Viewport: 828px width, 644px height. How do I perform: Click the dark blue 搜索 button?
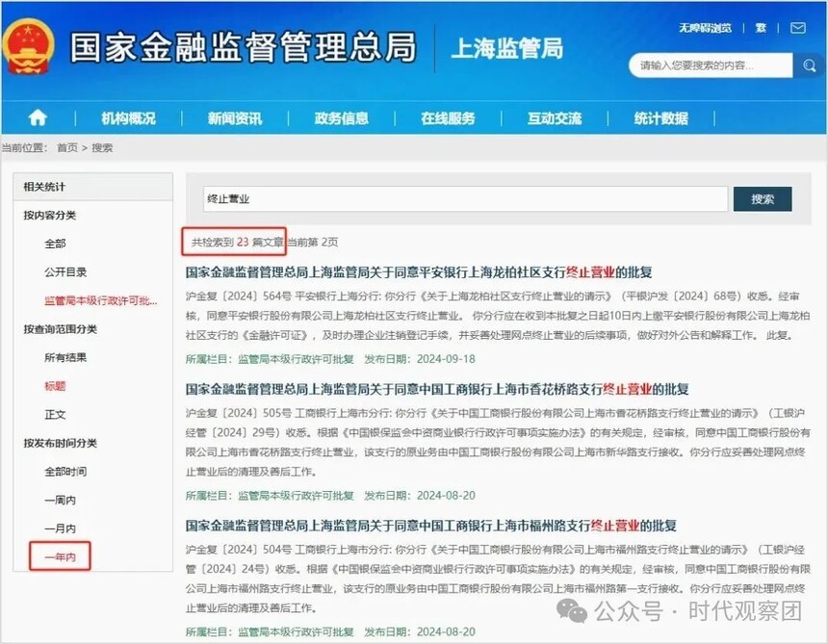(763, 199)
